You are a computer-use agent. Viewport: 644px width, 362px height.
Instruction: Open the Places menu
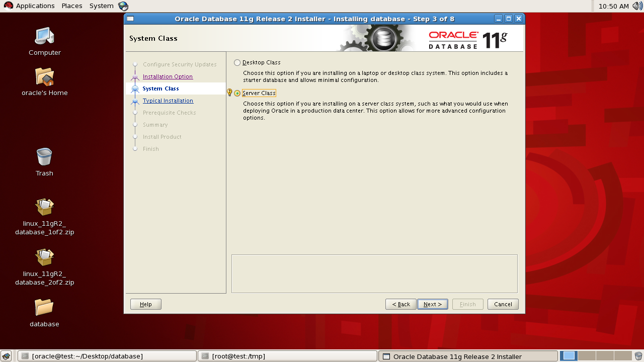72,6
